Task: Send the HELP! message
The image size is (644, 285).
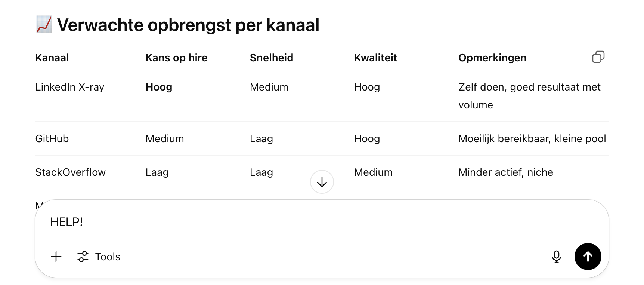Action: [x=588, y=257]
